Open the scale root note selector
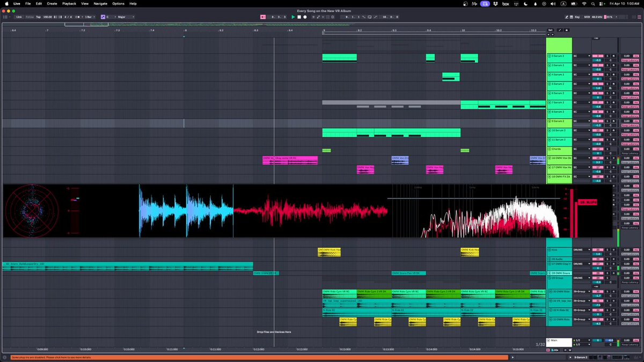This screenshot has width=644, height=362. [x=111, y=17]
